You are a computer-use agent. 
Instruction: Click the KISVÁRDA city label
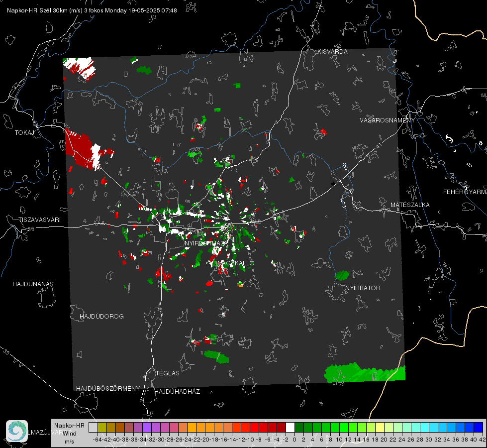click(332, 52)
